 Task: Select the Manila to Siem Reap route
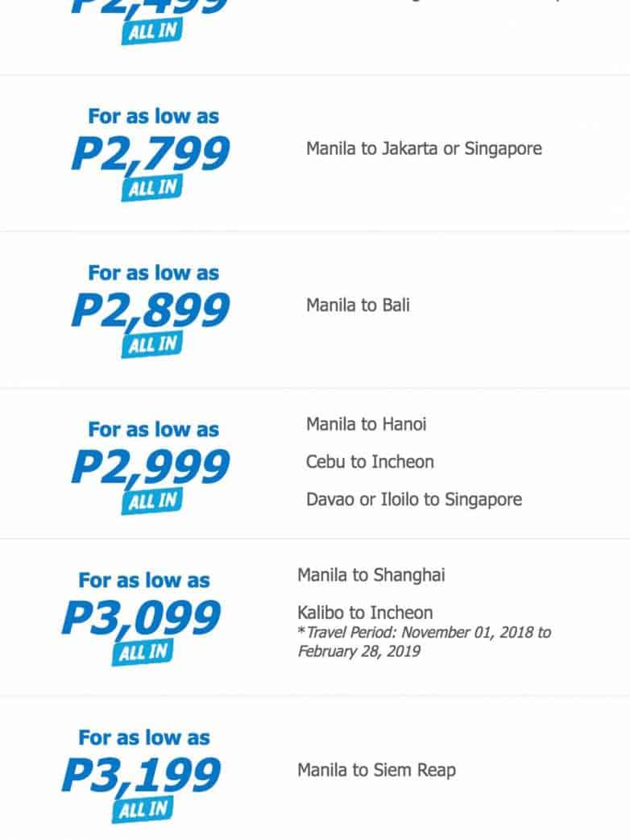(x=376, y=770)
